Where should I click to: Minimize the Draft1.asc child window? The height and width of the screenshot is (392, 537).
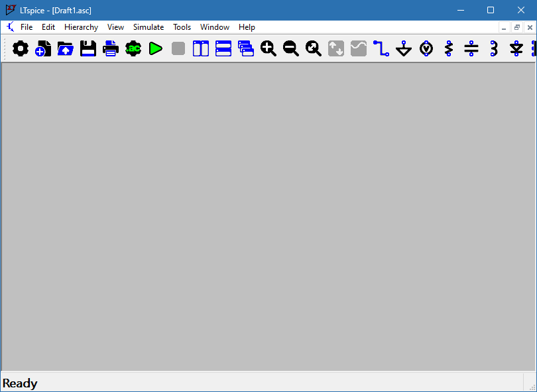(x=504, y=27)
